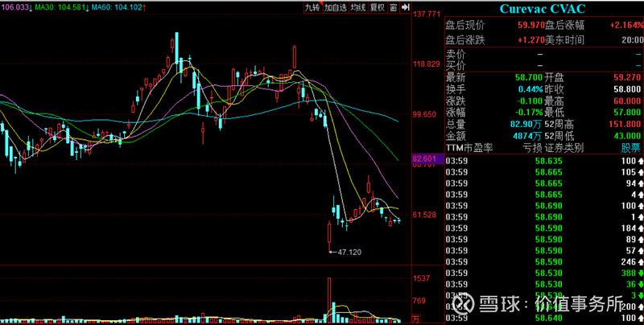This screenshot has width=644, height=325.
Task: Click the purple 106.033 MA value
Action: click(x=16, y=7)
